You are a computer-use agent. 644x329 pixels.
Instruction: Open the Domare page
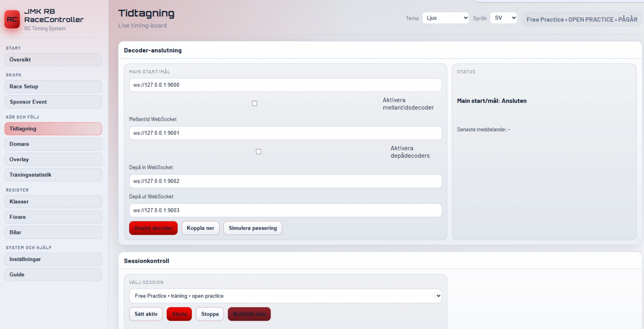click(x=53, y=144)
